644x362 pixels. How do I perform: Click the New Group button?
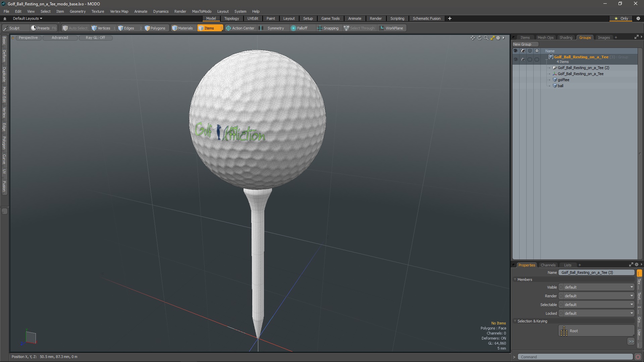click(x=522, y=44)
